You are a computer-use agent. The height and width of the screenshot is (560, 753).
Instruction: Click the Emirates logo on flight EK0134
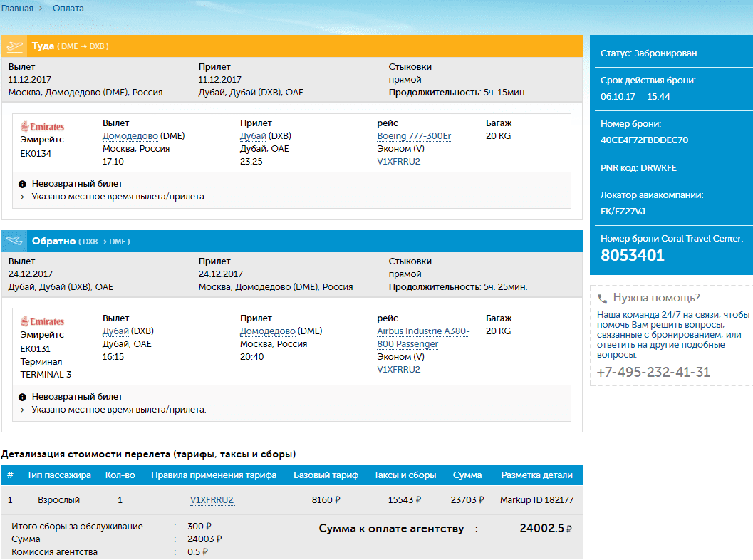pos(42,127)
